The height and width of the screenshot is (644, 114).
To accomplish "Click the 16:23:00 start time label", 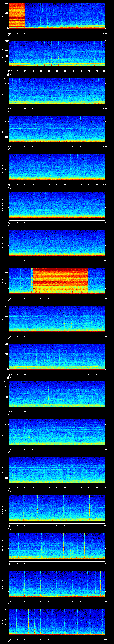I will pyautogui.click(x=9, y=374).
